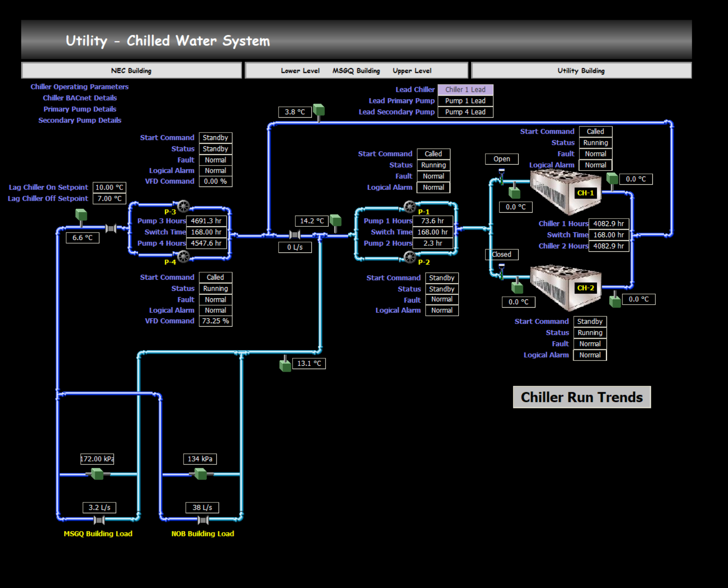Click Lag Chiller On Setpoint 10.00 °C field
The width and height of the screenshot is (728, 588).
[110, 187]
